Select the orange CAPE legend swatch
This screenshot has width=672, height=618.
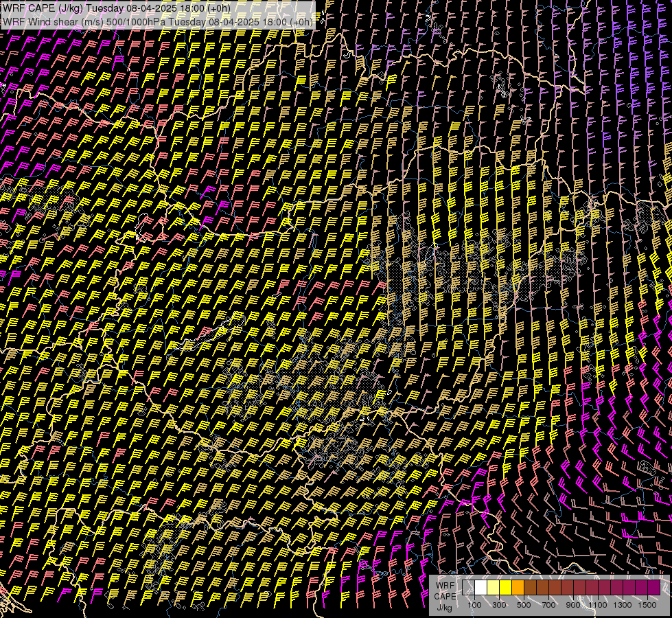click(518, 587)
